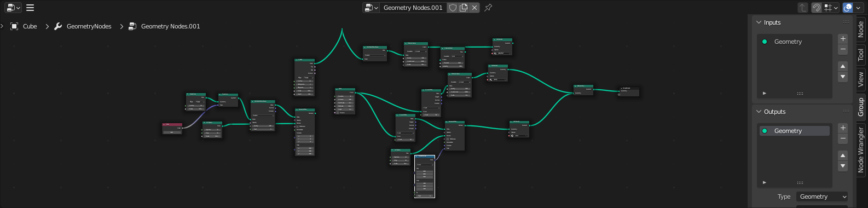This screenshot has width=868, height=208.
Task: Select the red Value input node
Action: [x=172, y=129]
